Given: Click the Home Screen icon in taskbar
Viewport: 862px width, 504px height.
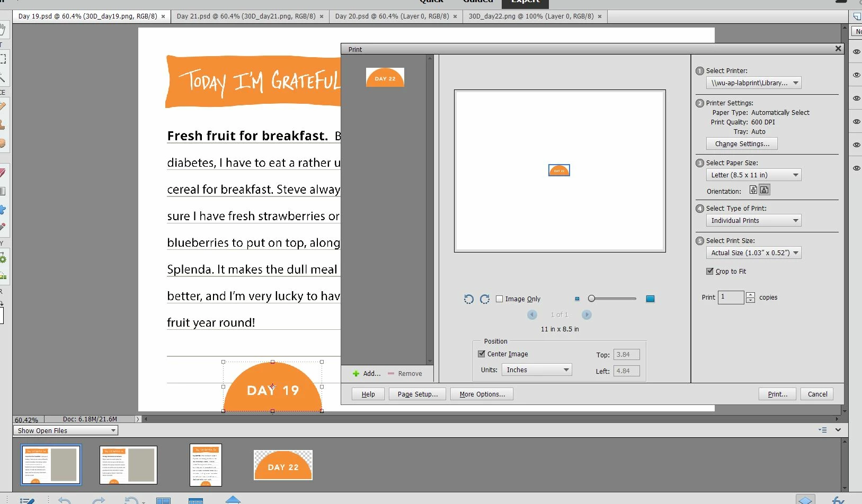Looking at the screenshot, I should click(x=233, y=499).
